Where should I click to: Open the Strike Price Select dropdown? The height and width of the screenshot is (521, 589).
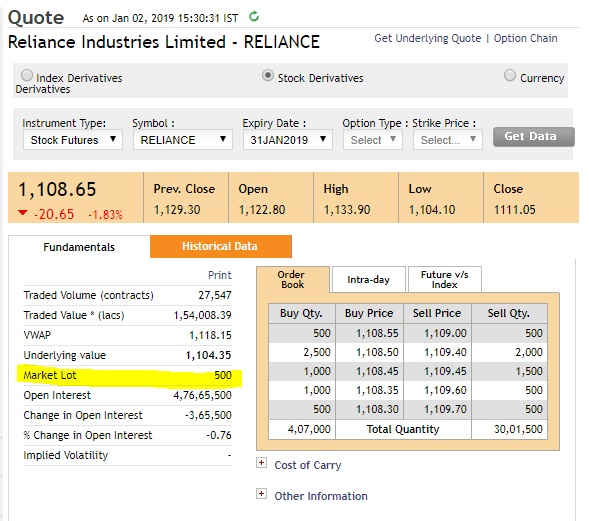448,140
